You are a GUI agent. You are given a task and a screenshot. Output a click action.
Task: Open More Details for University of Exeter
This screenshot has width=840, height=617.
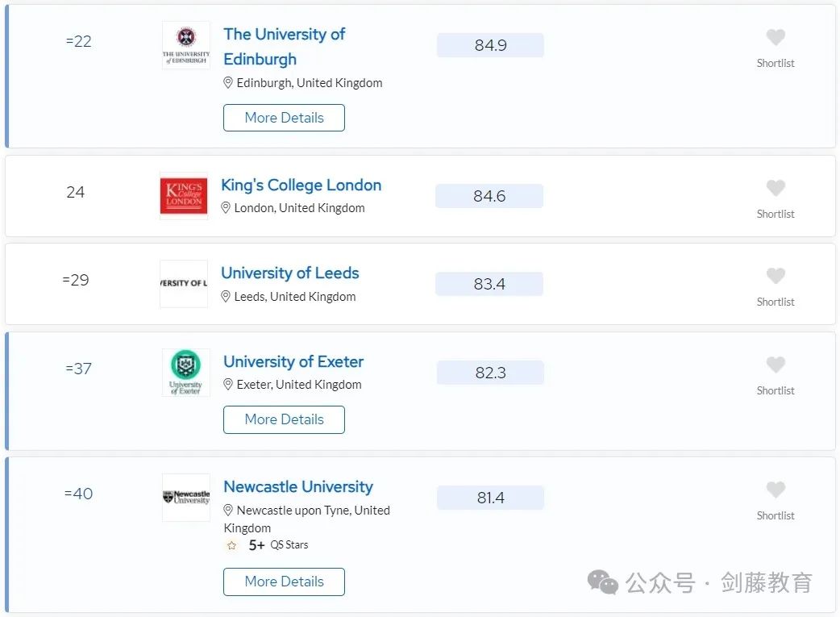284,419
